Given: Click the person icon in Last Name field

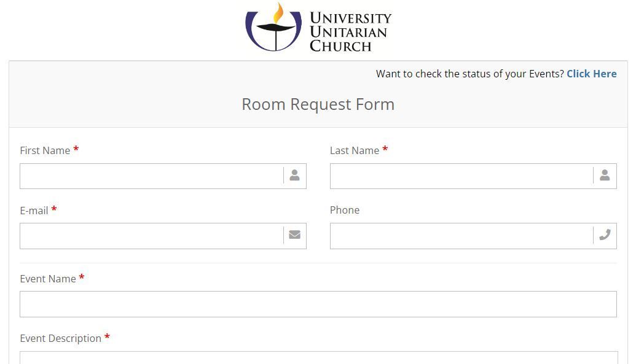Looking at the screenshot, I should tap(605, 175).
